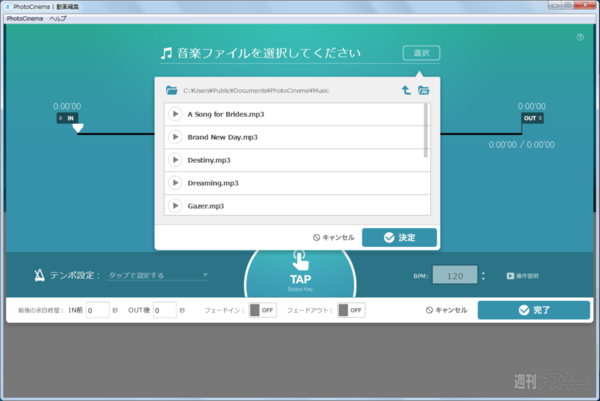
Task: Click the metronome tempo icon
Action: [39, 275]
